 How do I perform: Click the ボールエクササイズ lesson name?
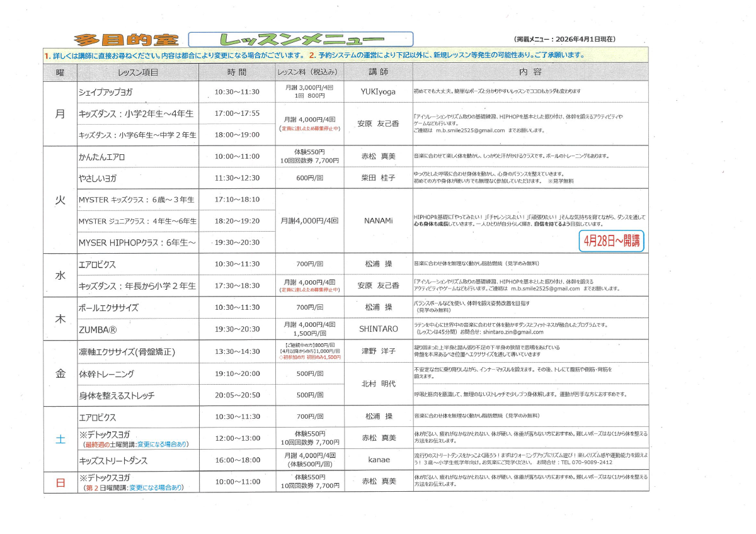click(x=108, y=308)
